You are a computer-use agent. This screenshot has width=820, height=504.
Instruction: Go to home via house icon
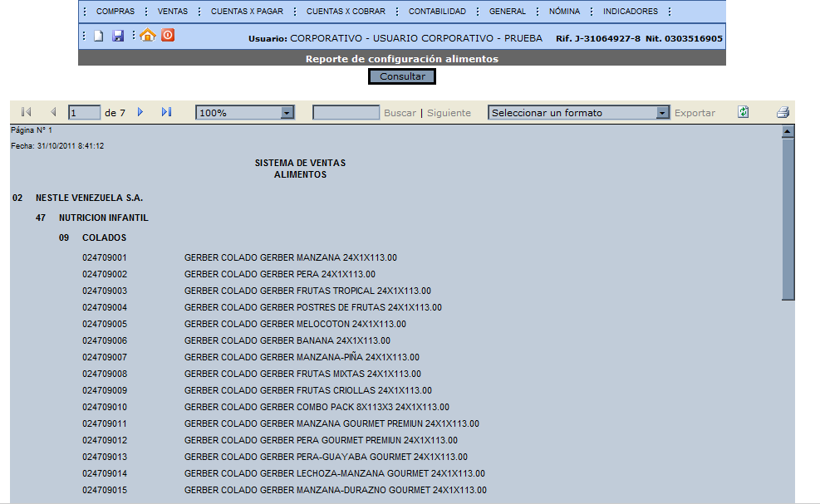click(148, 35)
